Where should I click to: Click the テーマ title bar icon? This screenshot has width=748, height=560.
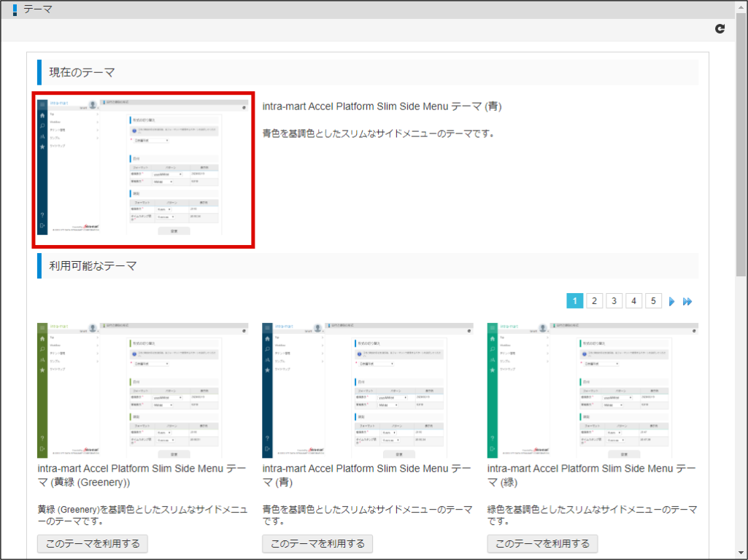point(15,10)
